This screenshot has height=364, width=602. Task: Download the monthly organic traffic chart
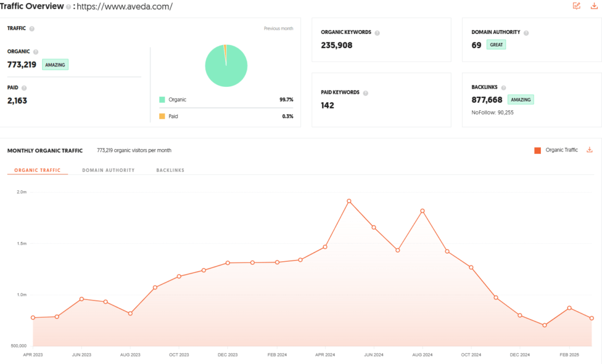(x=589, y=150)
